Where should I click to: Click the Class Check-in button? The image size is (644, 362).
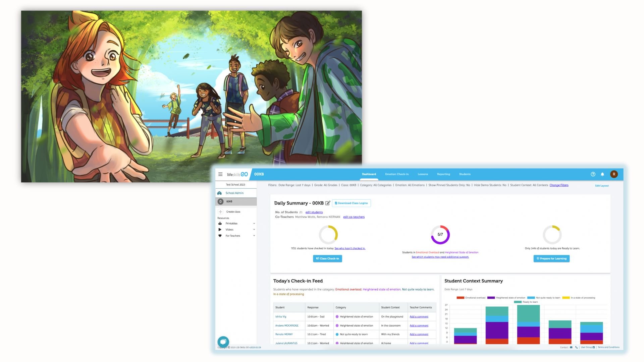click(x=327, y=259)
